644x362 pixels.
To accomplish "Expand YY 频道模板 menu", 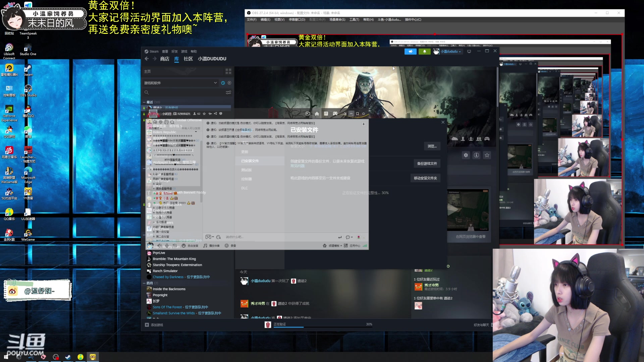I will pyautogui.click(x=335, y=246).
